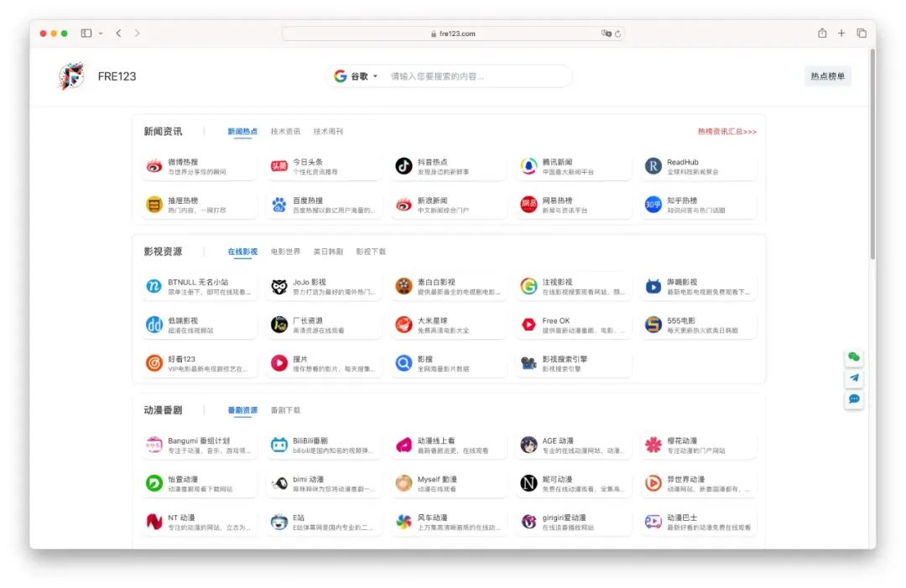
Task: Click the fre123.com address bar
Action: (x=452, y=34)
